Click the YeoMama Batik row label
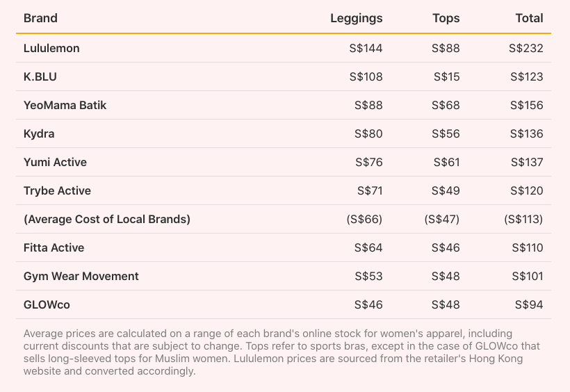The image size is (570, 392). click(x=65, y=105)
